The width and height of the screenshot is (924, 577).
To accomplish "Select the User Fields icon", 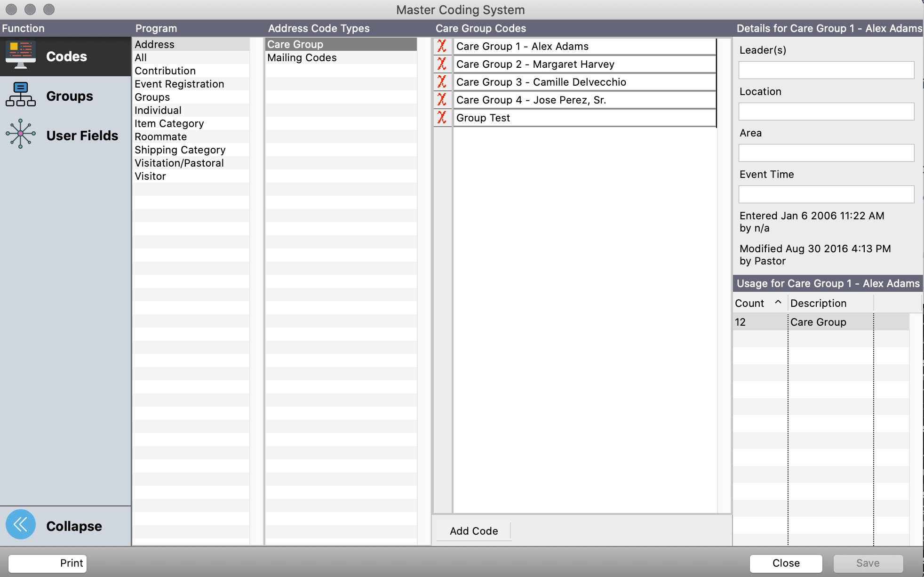I will 21,134.
